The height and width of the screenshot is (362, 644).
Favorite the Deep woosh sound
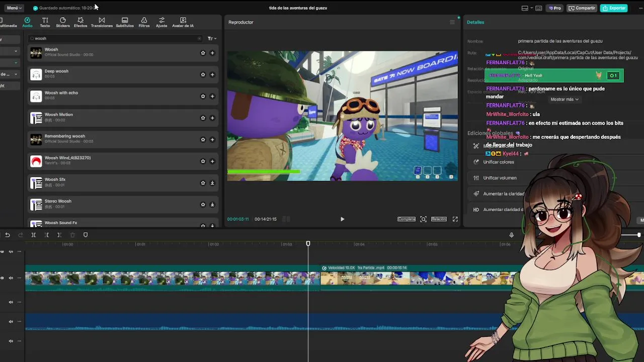coord(203,74)
